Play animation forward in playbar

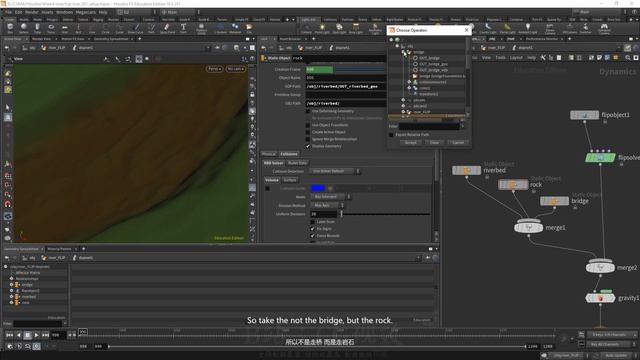pos(37,335)
